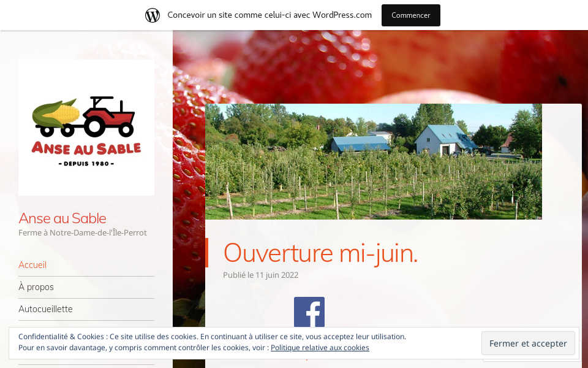This screenshot has width=588, height=368.
Task: Click the tractor and corn logo image
Action: [86, 128]
